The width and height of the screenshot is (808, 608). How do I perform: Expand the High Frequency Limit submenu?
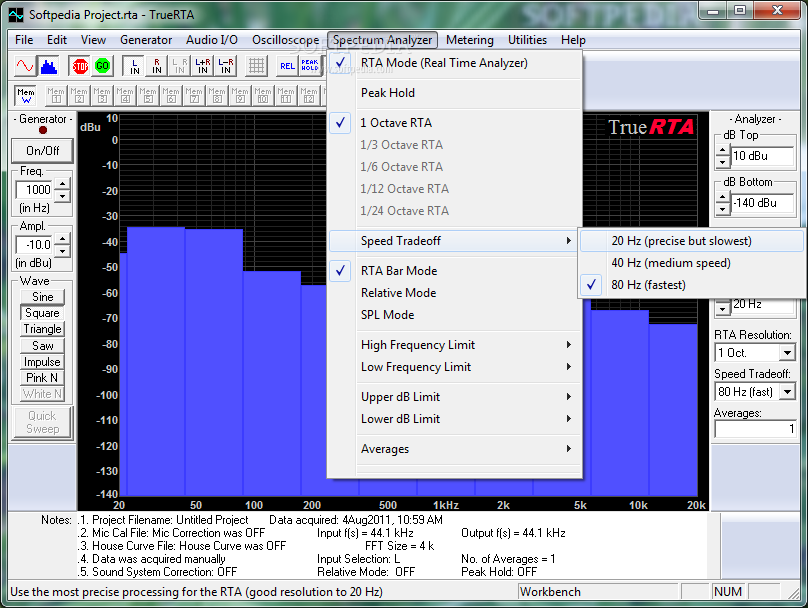[455, 345]
